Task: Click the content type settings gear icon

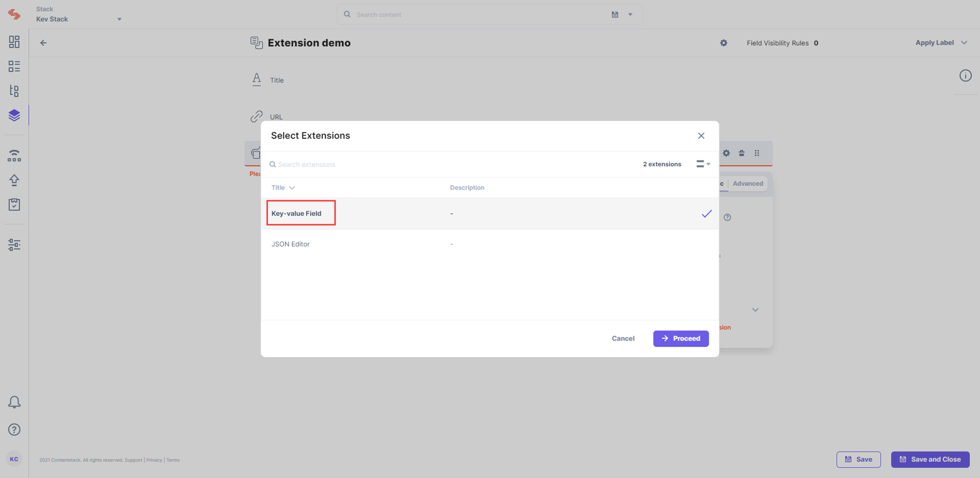Action: point(724,43)
